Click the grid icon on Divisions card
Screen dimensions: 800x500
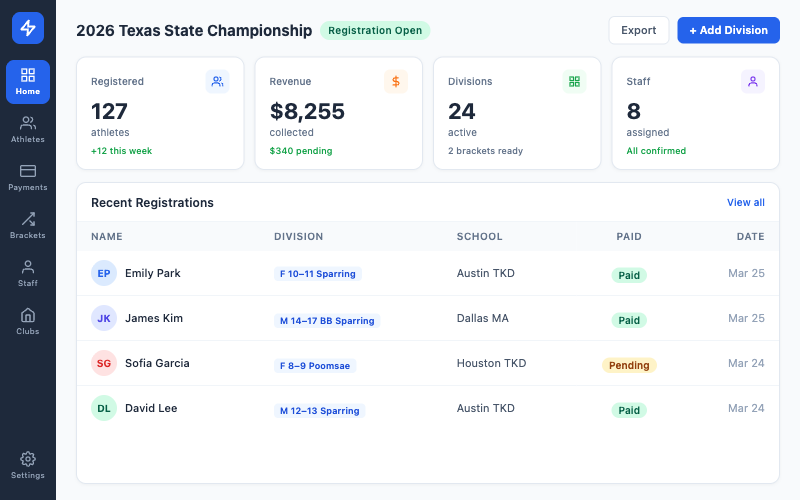pos(574,82)
